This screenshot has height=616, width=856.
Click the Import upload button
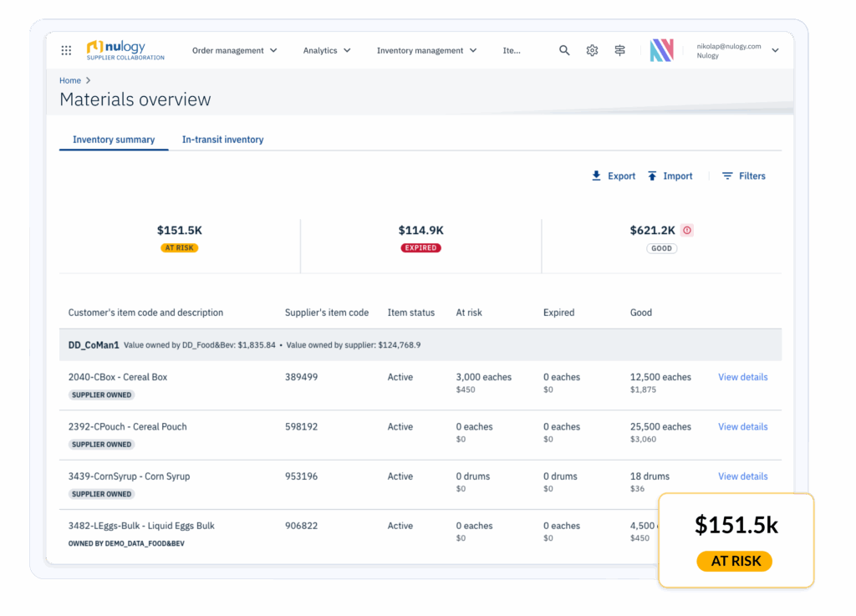[670, 176]
